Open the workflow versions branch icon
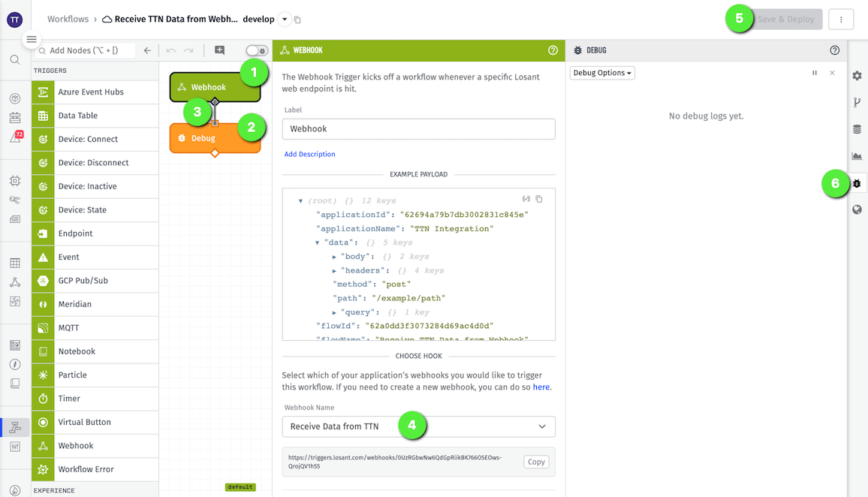 point(857,103)
